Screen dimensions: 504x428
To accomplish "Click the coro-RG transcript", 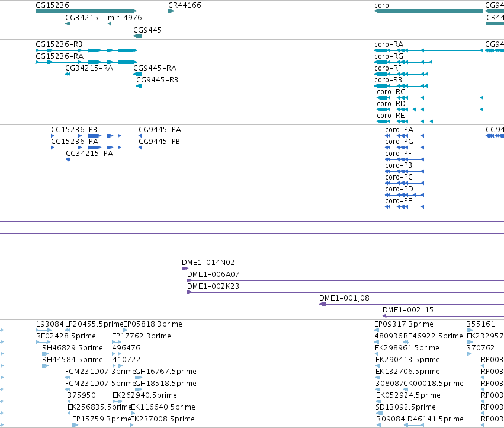I will 403,62.
